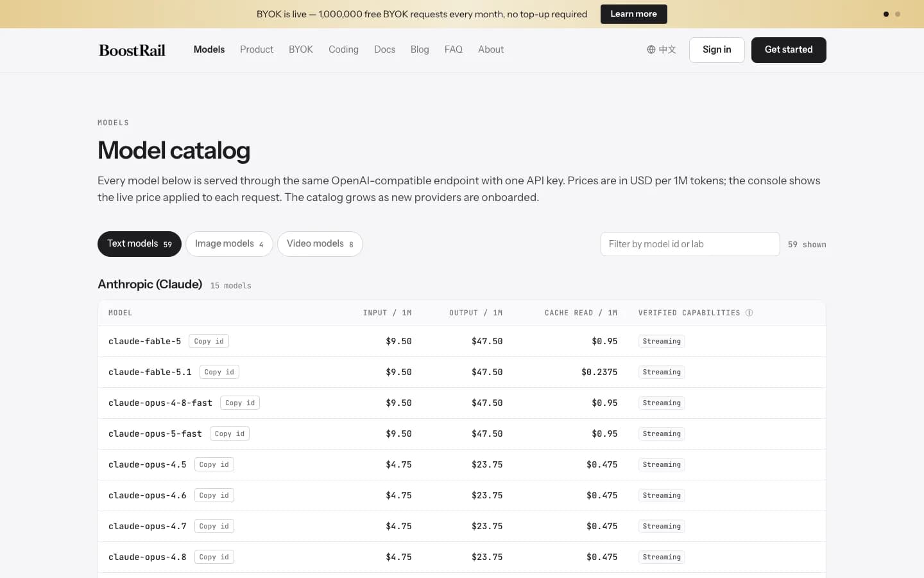Switch to the Video models tab
This screenshot has height=578, width=924.
pyautogui.click(x=320, y=244)
